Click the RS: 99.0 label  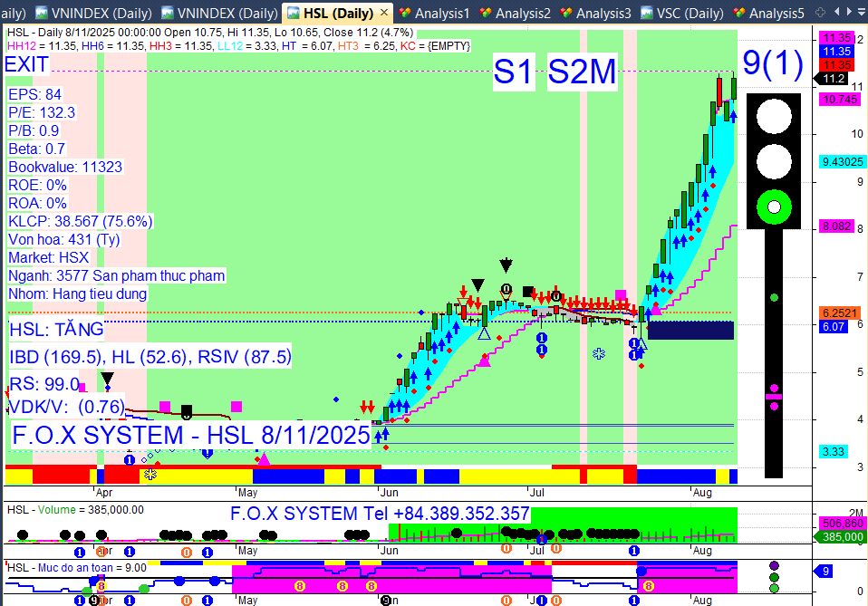pyautogui.click(x=44, y=383)
